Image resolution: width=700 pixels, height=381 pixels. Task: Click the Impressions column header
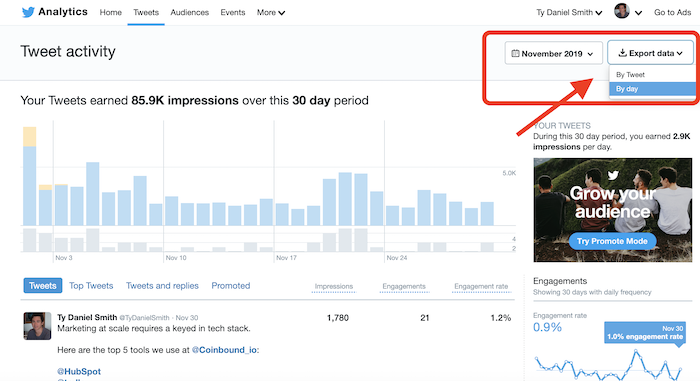(x=333, y=286)
